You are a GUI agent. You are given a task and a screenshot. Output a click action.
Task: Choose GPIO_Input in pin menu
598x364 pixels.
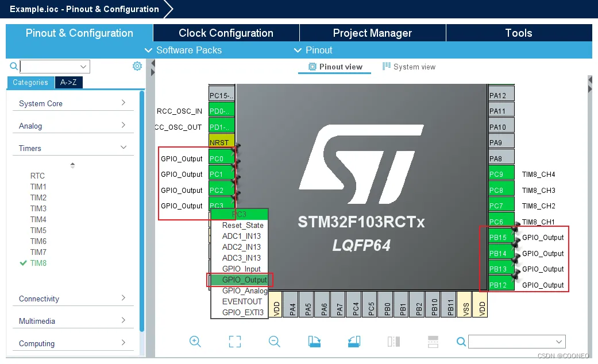coord(240,269)
